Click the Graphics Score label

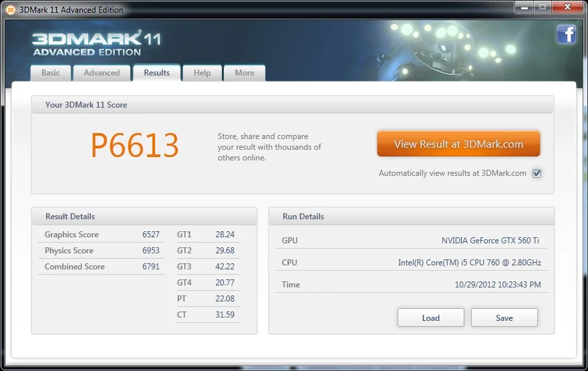click(x=71, y=235)
